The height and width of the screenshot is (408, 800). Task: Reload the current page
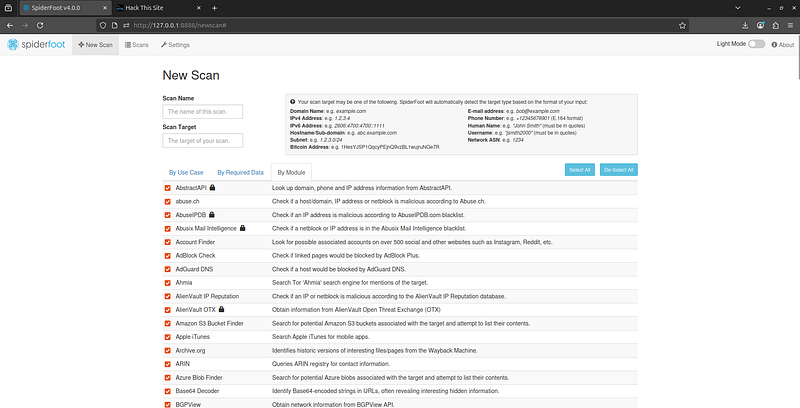(x=40, y=25)
